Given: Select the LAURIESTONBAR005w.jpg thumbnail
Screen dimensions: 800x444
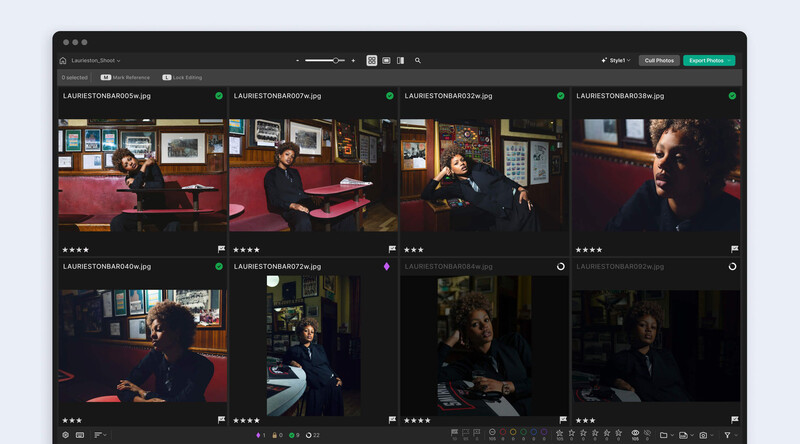Looking at the screenshot, I should [143, 175].
